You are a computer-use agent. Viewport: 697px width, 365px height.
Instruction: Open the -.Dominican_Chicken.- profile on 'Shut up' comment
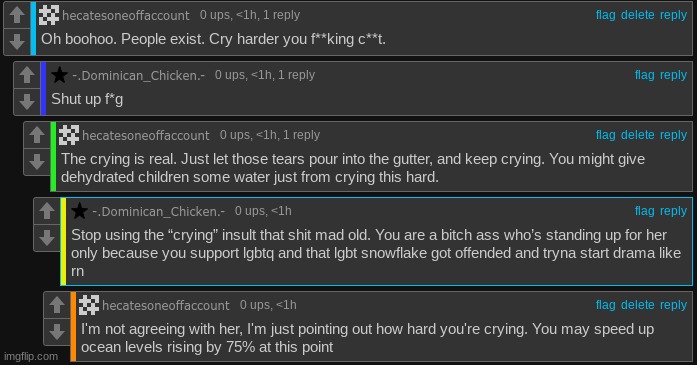[139, 75]
